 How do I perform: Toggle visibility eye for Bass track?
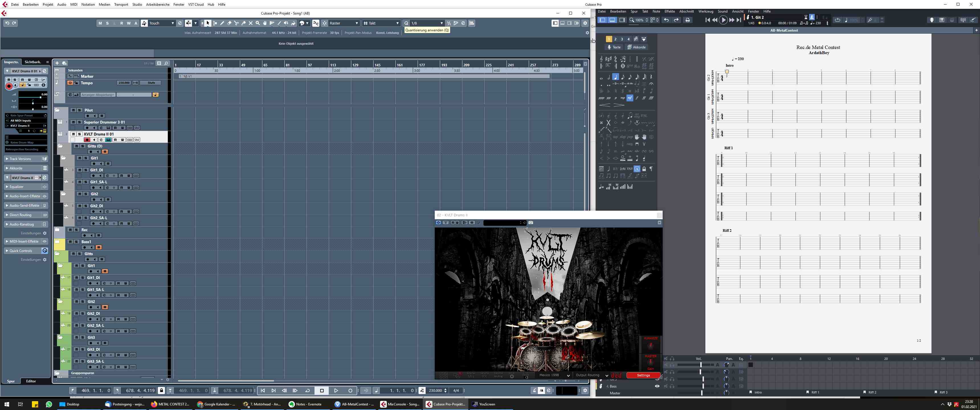657,386
